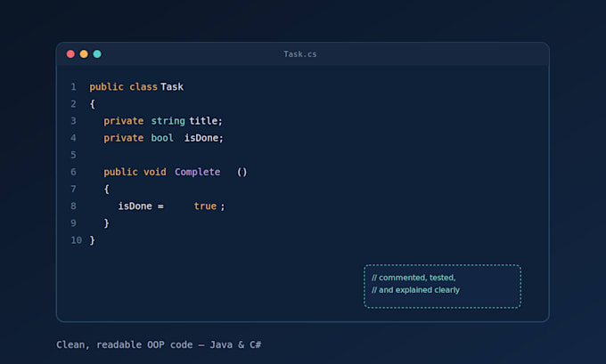Click the green maximize dot
Viewport: 606px width, 364px height.
(97, 54)
